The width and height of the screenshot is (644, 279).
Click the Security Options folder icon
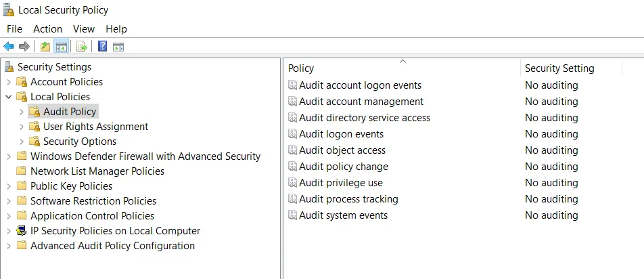[x=34, y=141]
